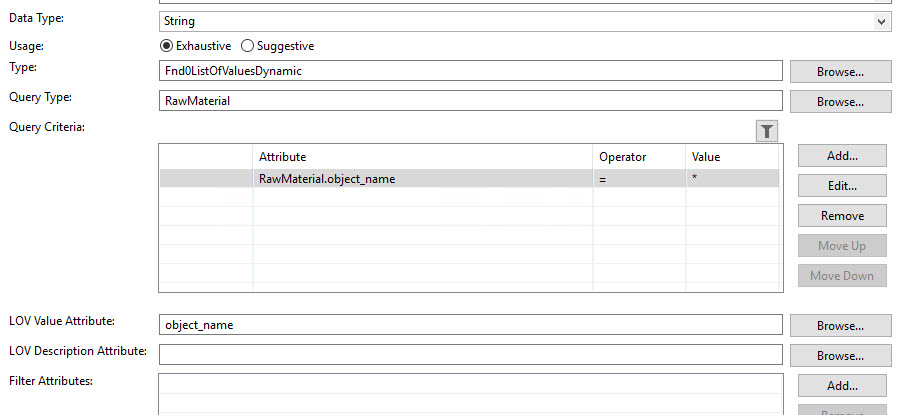Click the LOV Value Attribute text field
897x415 pixels.
coord(470,325)
